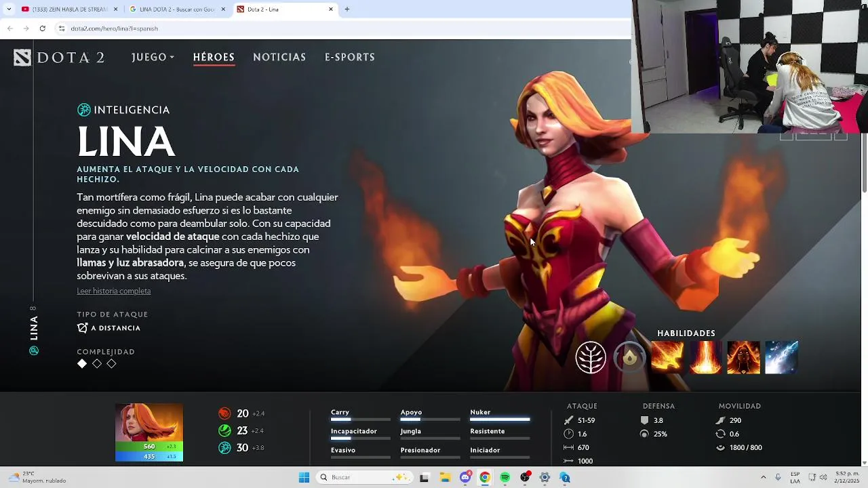Go to the HÉROES section

click(x=214, y=58)
